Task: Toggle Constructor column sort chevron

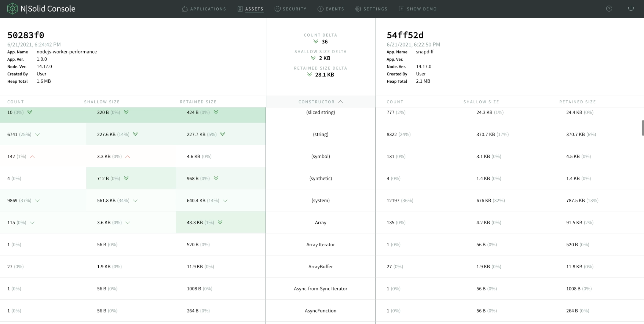Action: click(341, 102)
